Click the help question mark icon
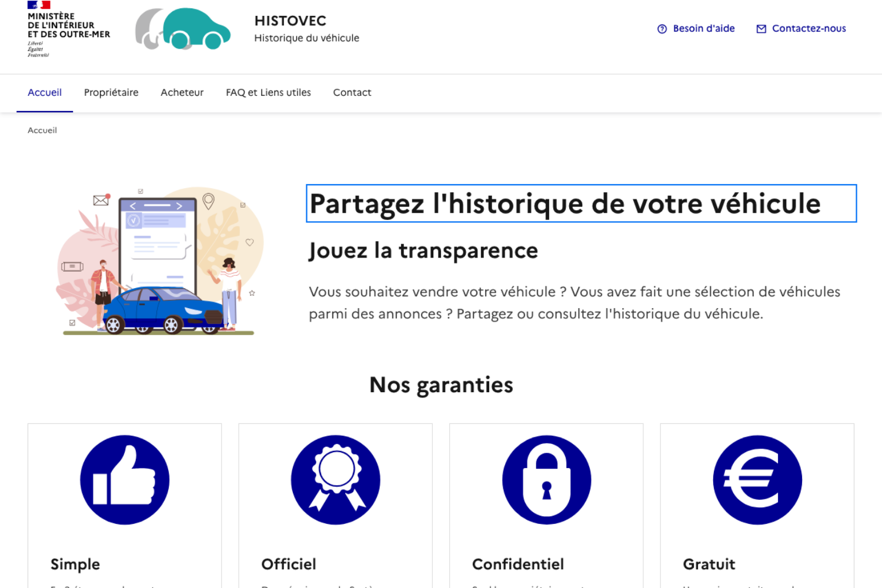The width and height of the screenshot is (882, 588). (x=662, y=29)
